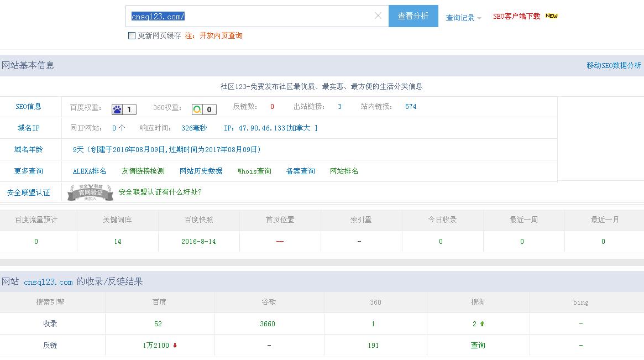Image resolution: width=644 pixels, height=360 pixels.
Task: Open the ALEXA排名 query link
Action: (x=90, y=171)
